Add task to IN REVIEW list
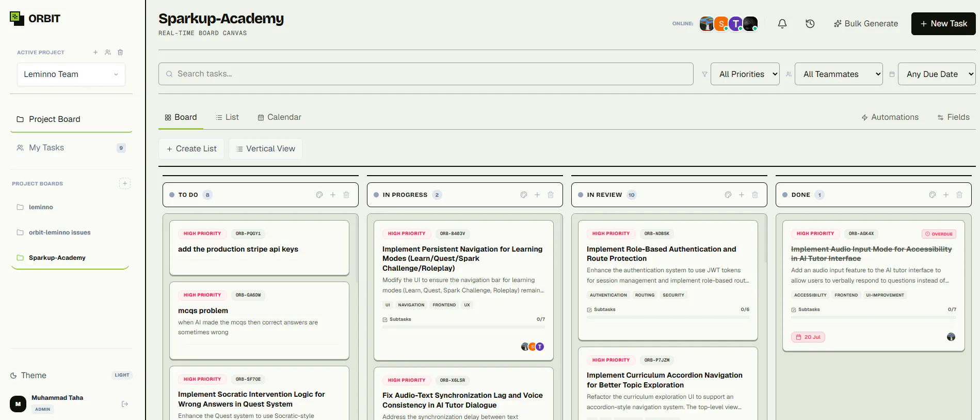980x420 pixels. 742,195
